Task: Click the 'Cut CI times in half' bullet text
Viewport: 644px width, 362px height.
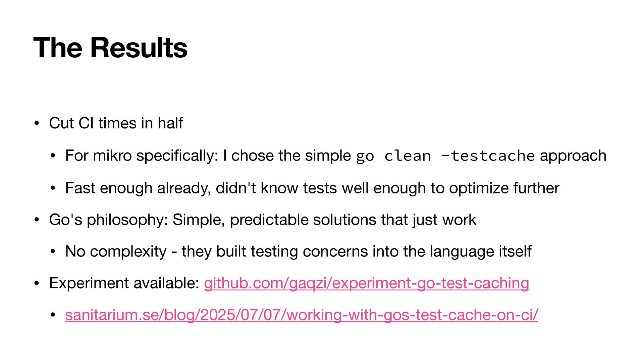Action: pyautogui.click(x=116, y=123)
